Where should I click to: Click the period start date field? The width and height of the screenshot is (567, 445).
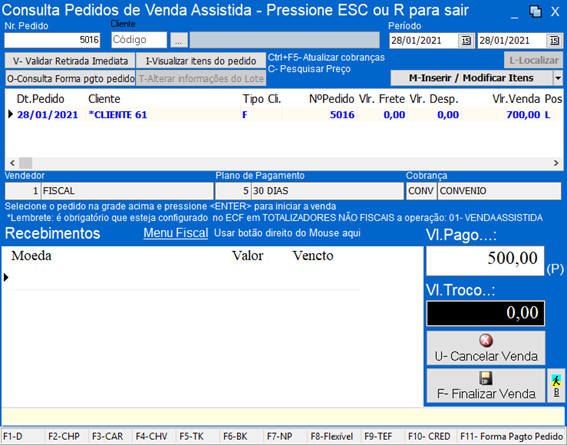click(425, 40)
